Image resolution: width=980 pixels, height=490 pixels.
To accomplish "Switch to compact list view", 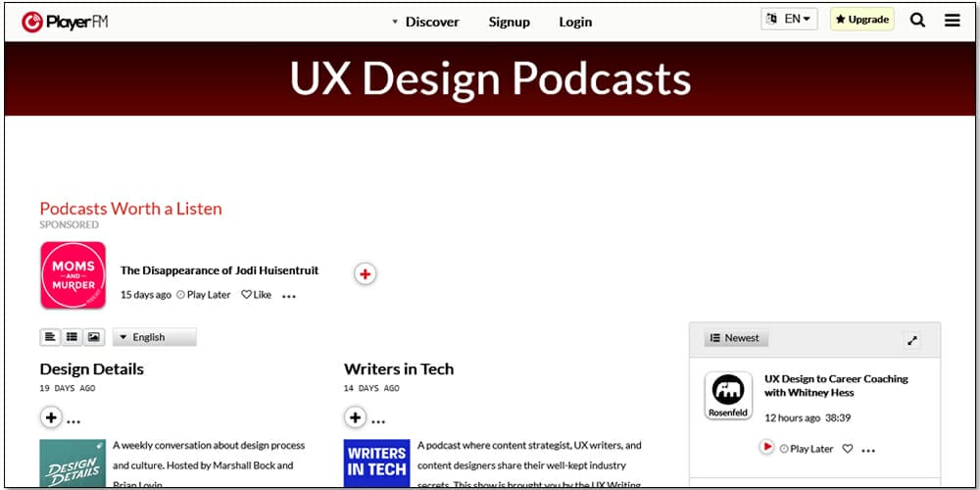I will tap(72, 337).
